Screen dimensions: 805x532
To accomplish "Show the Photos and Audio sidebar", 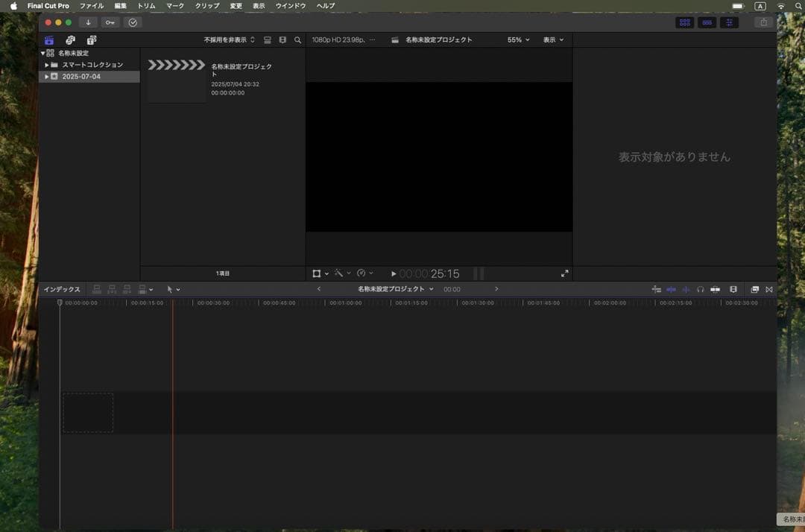I will tap(70, 40).
